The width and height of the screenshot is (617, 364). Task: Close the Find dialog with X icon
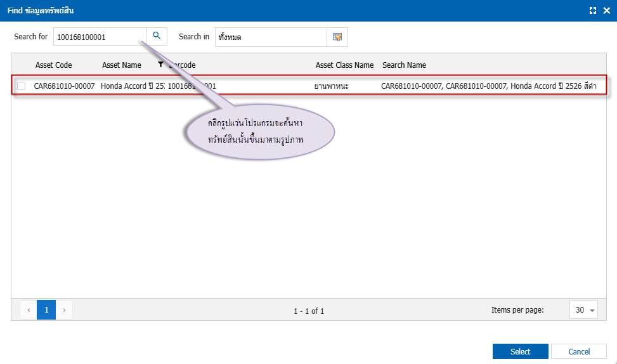tap(606, 11)
